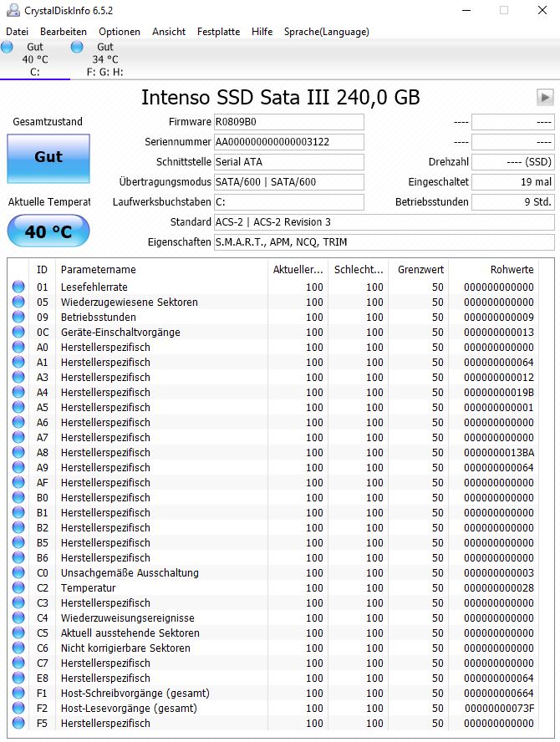Click the Seriennummer field
Image resolution: width=560 pixels, height=742 pixels.
pos(288,141)
